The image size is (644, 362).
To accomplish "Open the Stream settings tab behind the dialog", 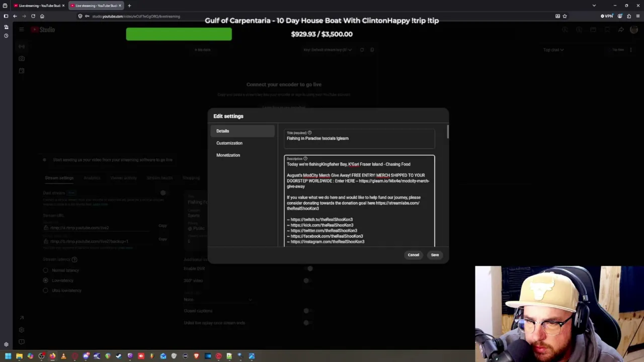I will 59,178.
